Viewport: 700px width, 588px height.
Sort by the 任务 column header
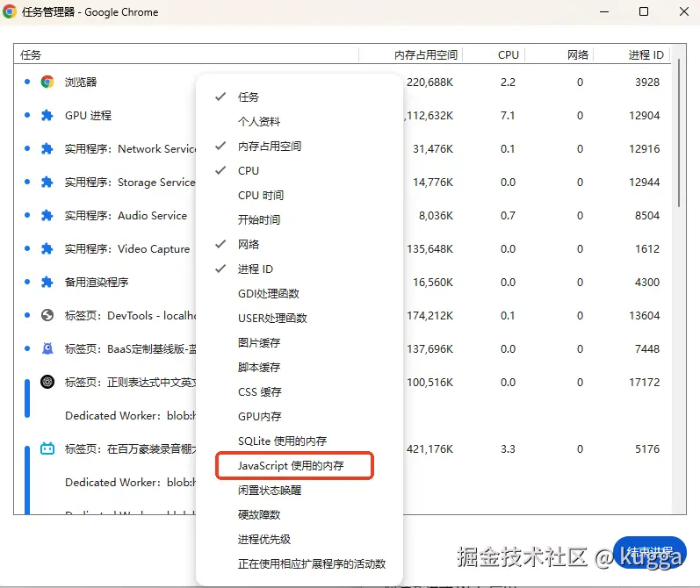(186, 54)
